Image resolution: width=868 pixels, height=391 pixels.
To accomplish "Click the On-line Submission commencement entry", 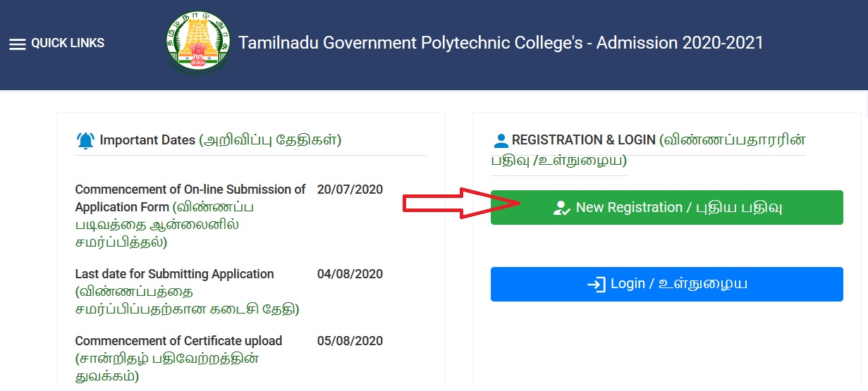I will tap(190, 216).
